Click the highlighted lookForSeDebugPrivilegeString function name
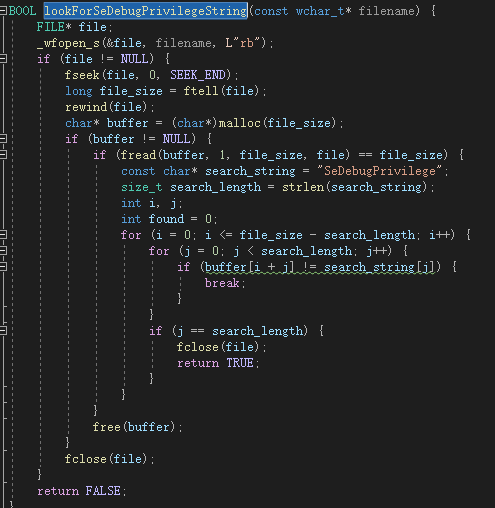 [146, 11]
